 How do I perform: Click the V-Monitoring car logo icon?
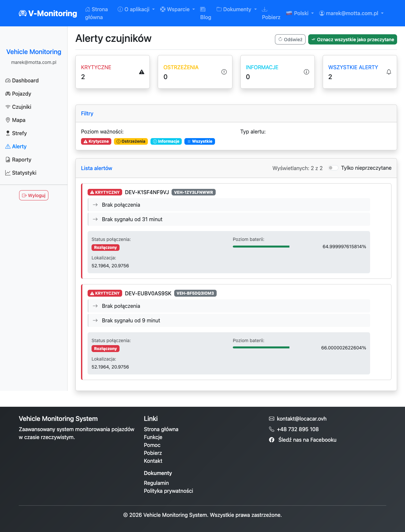pyautogui.click(x=22, y=13)
